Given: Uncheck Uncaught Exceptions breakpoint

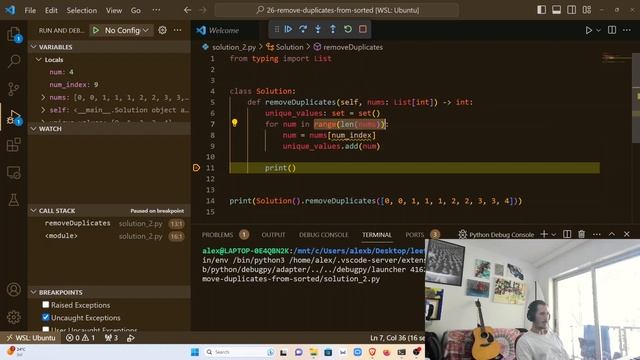Looking at the screenshot, I should [46, 317].
